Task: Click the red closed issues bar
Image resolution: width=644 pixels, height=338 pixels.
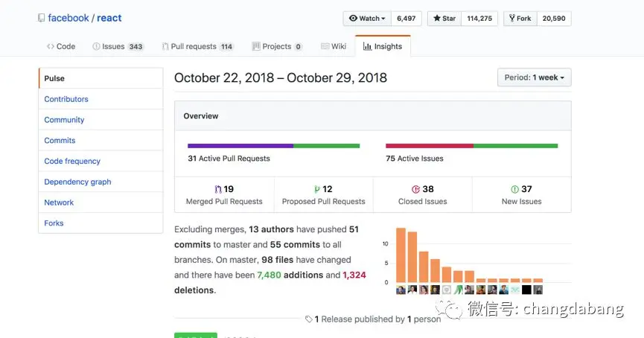Action: (x=430, y=146)
